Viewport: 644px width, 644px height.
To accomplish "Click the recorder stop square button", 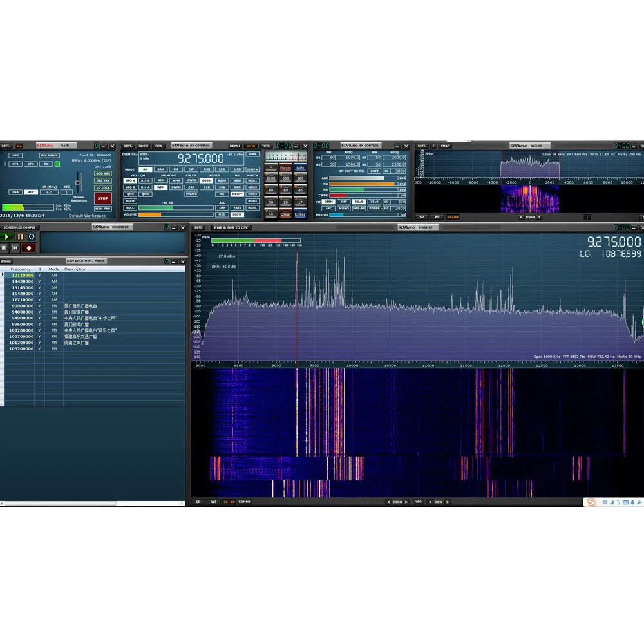I will coord(4,248).
